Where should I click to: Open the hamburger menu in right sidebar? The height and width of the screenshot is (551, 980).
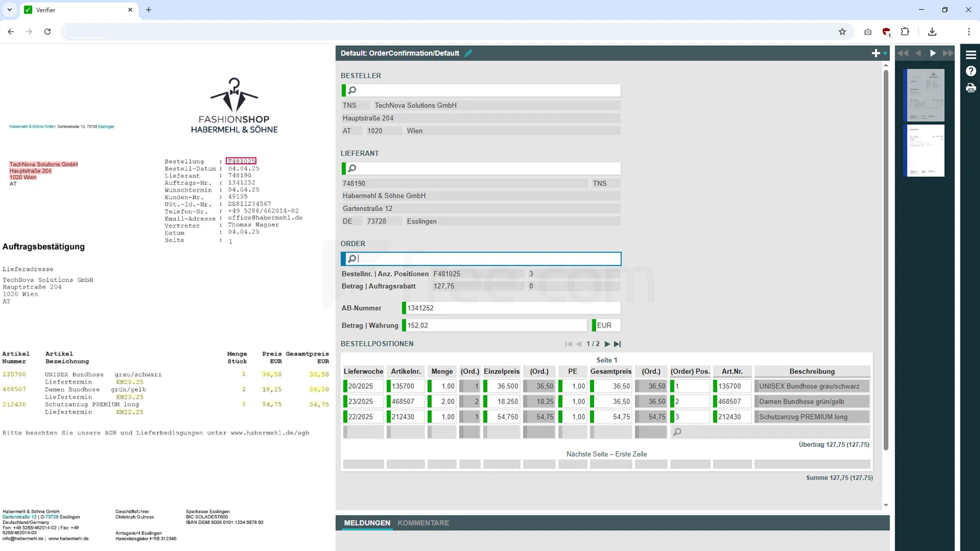click(x=971, y=55)
